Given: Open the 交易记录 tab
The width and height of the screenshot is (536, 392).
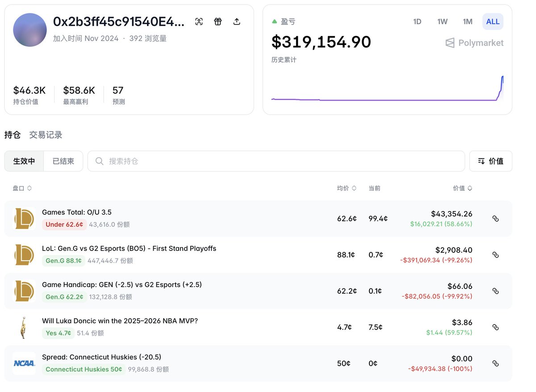Looking at the screenshot, I should [x=46, y=135].
